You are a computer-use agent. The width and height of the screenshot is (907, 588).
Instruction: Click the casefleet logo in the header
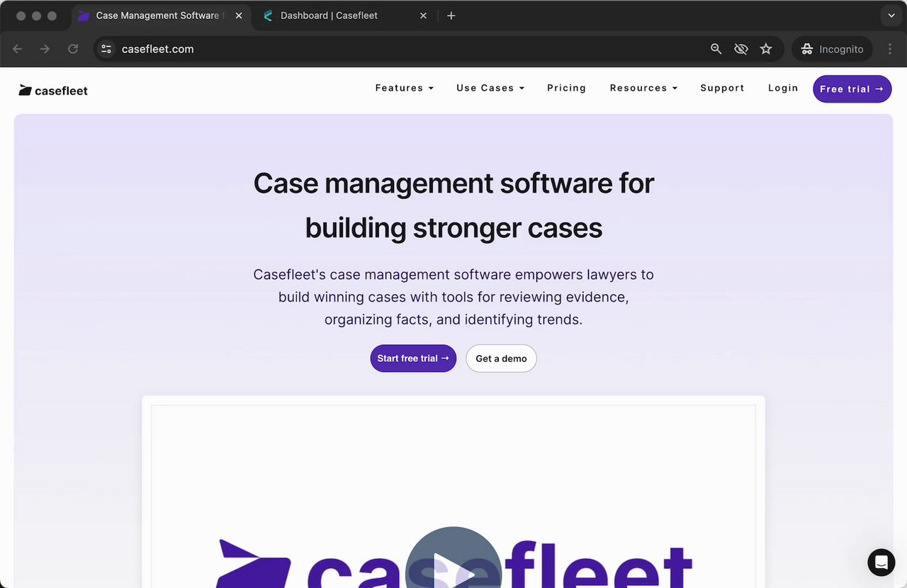[53, 90]
